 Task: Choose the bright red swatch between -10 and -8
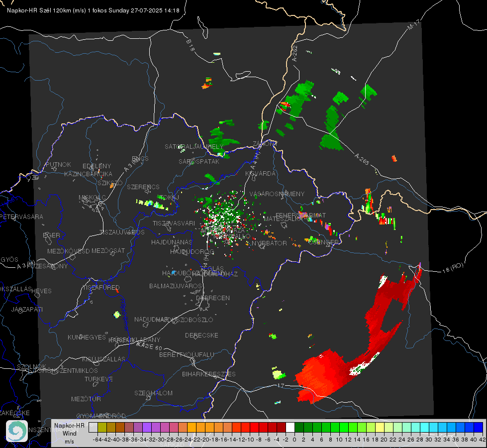pos(254,428)
